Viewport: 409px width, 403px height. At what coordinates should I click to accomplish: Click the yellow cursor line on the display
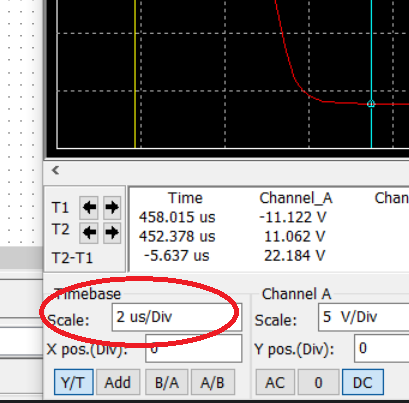tap(135, 73)
